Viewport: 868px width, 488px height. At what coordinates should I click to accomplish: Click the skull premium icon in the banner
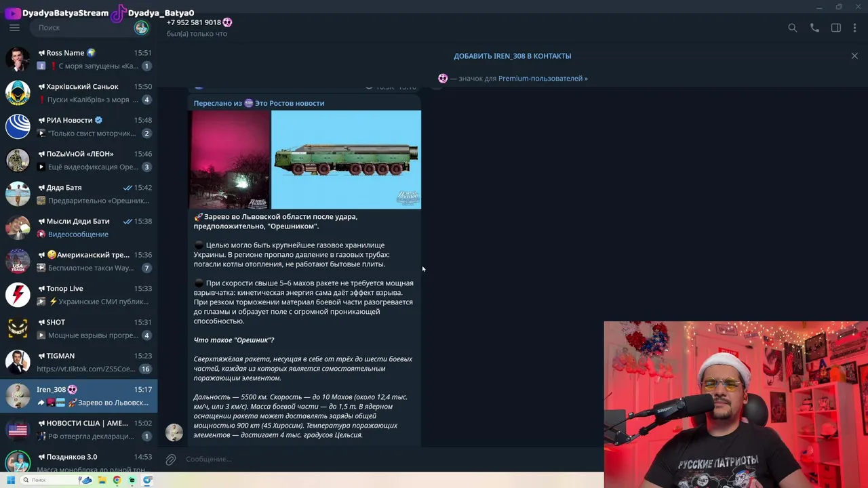click(x=443, y=79)
